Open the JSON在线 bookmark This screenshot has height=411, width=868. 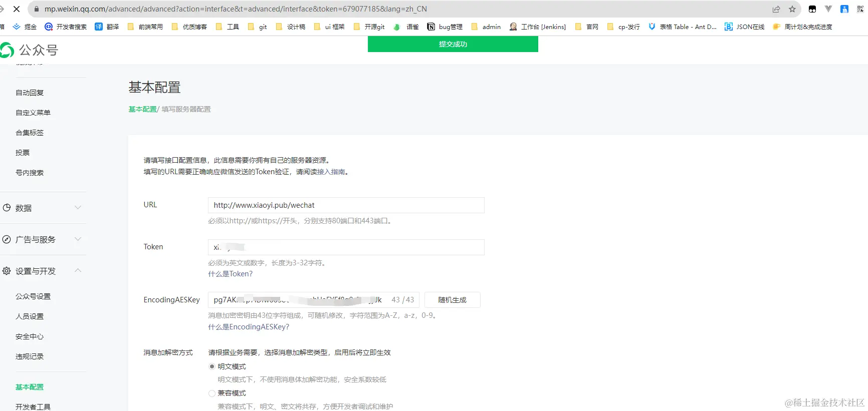tap(745, 27)
